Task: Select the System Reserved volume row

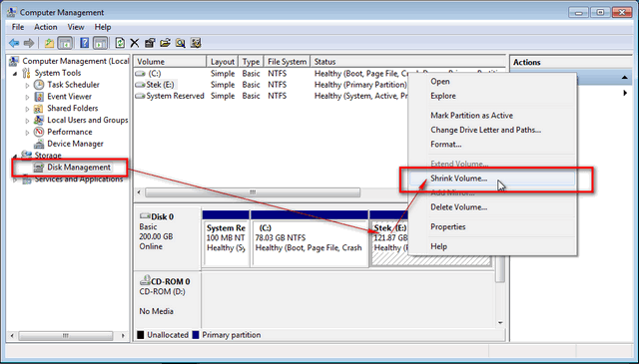Action: pyautogui.click(x=271, y=96)
